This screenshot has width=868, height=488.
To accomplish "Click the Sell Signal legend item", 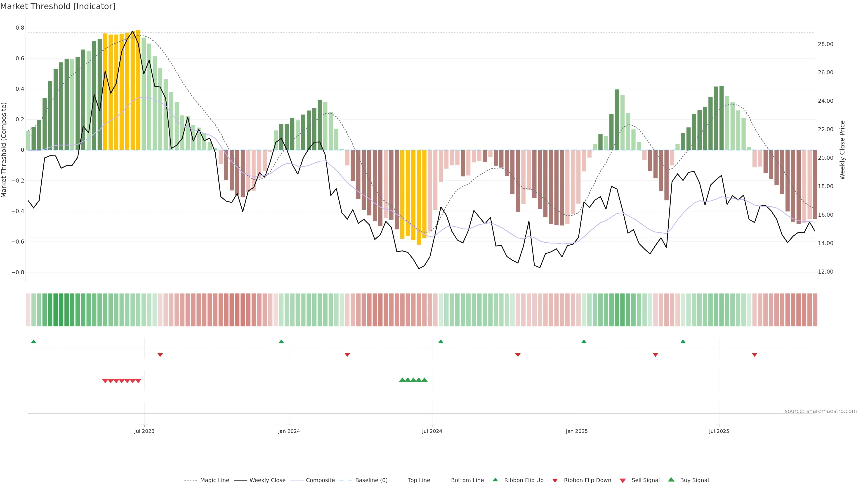I will pyautogui.click(x=645, y=480).
